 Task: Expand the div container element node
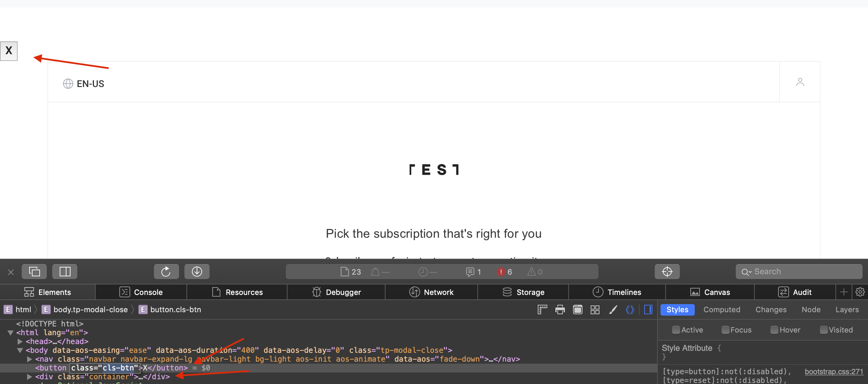click(29, 377)
